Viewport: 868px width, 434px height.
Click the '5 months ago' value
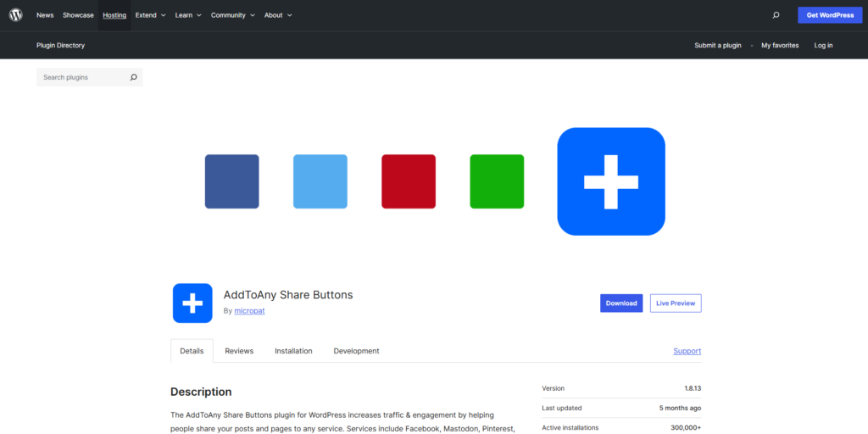coord(681,408)
